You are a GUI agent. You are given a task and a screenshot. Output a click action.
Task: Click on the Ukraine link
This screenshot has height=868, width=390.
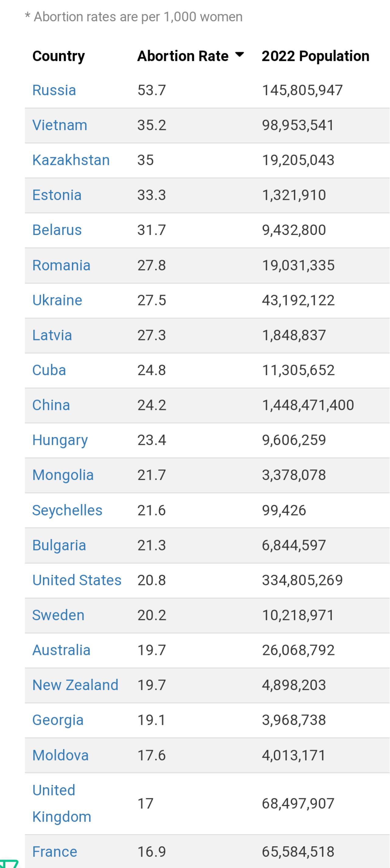(x=57, y=300)
